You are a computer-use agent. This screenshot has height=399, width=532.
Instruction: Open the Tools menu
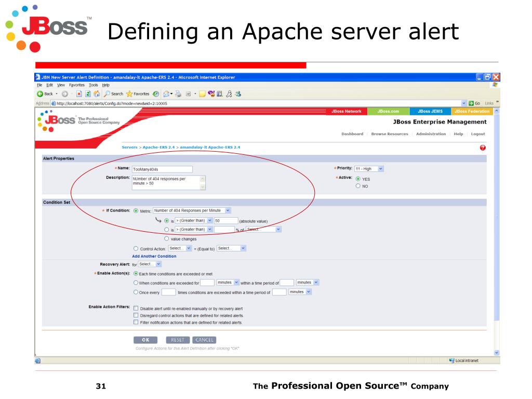point(94,85)
